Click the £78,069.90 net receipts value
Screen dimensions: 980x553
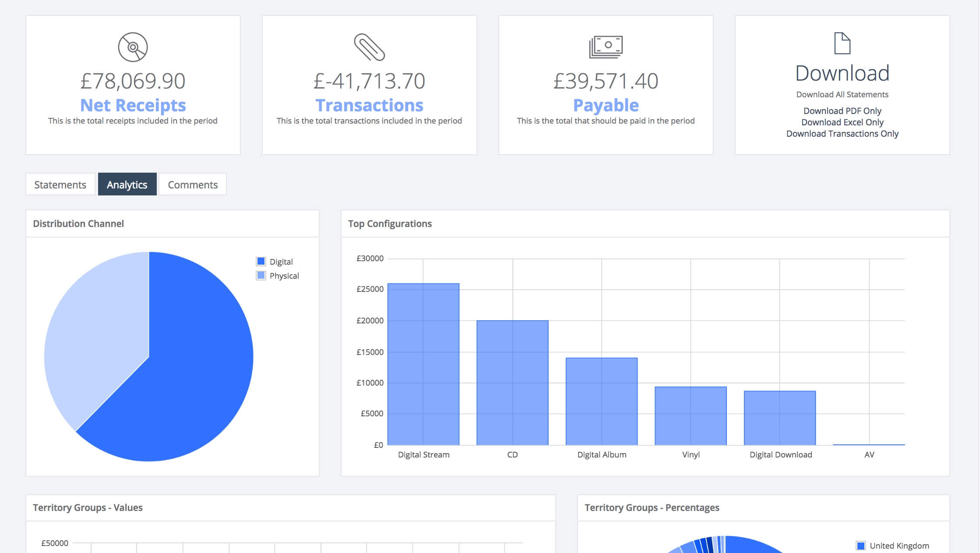[x=133, y=81]
